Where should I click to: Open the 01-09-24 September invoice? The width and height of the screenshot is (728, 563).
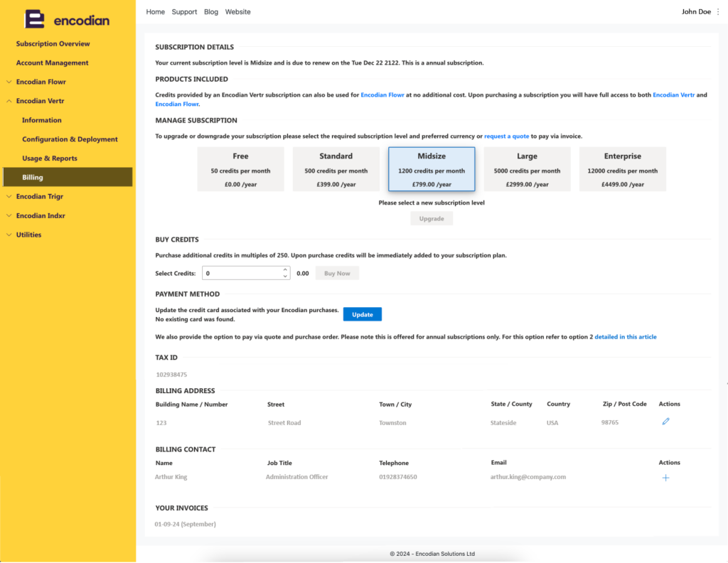tap(186, 522)
